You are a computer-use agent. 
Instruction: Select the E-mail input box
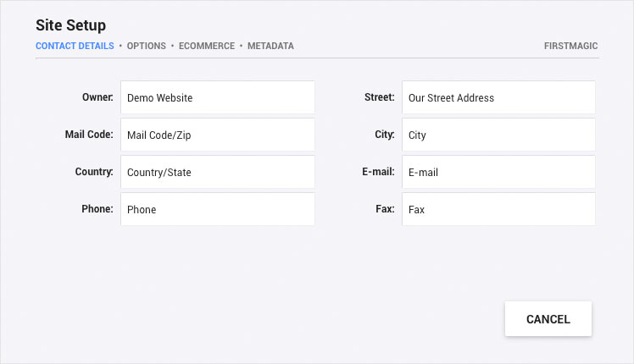tap(498, 172)
